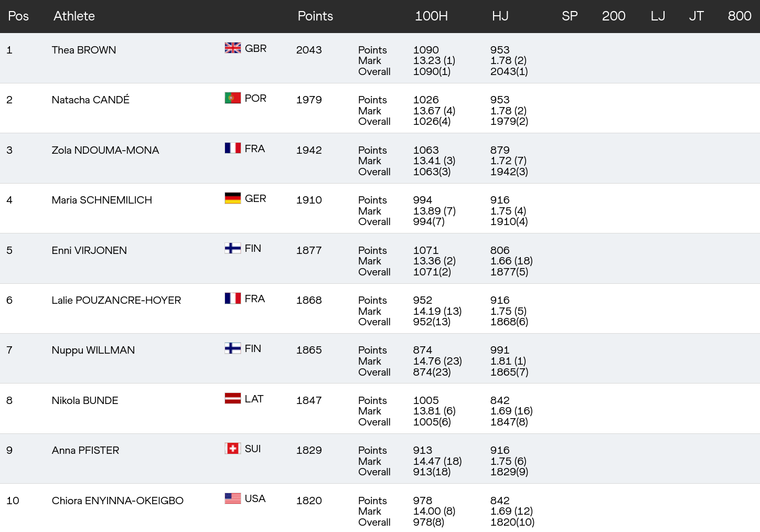This screenshot has width=760, height=532.
Task: Click the Germany flag for Maria Schnemilich
Action: tap(233, 198)
